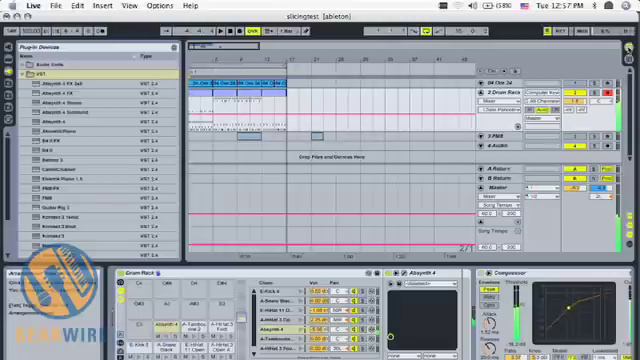Open the Plug-In Devices browser icon

tap(8, 71)
